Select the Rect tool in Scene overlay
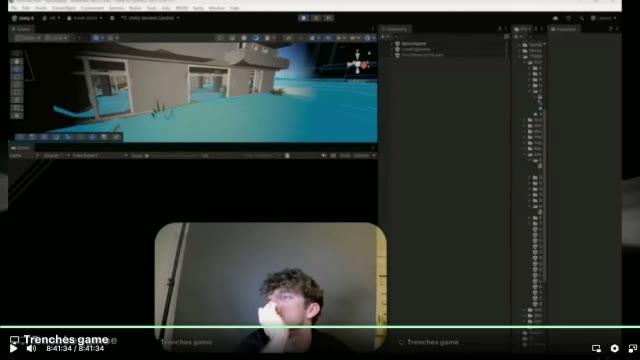Image resolution: width=640 pixels, height=360 pixels. [17, 92]
